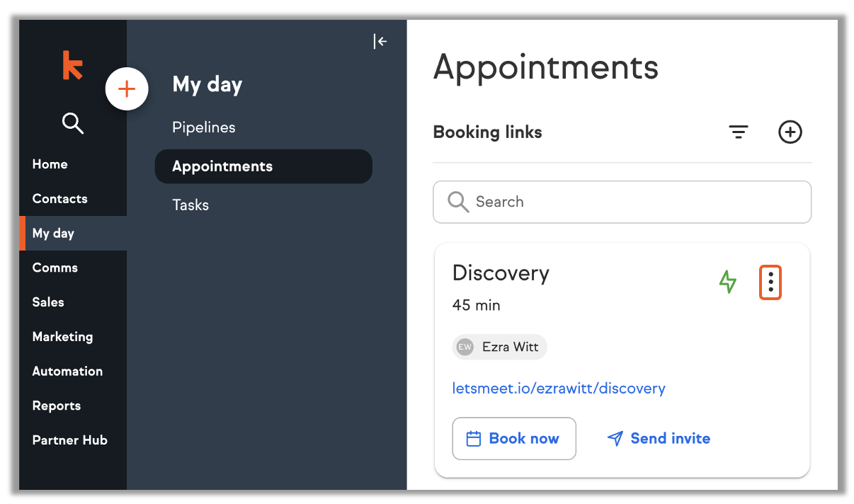Viewport: 854px width, 504px height.
Task: Open the booking links filter icon
Action: 739,132
